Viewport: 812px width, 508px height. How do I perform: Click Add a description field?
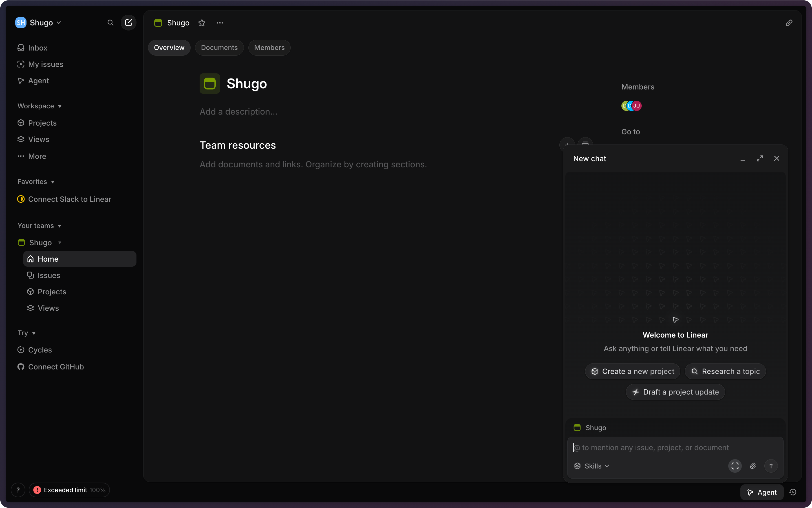(239, 111)
